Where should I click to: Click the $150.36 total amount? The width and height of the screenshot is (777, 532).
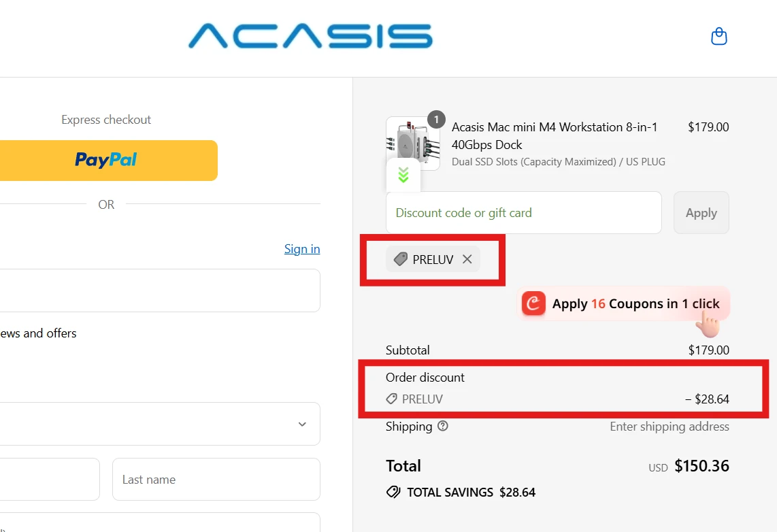tap(701, 465)
